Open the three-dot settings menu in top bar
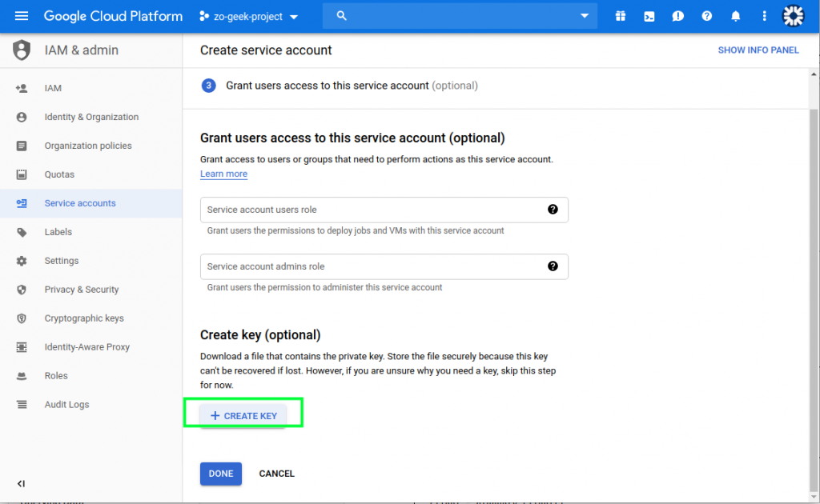The image size is (820, 504). tap(764, 16)
